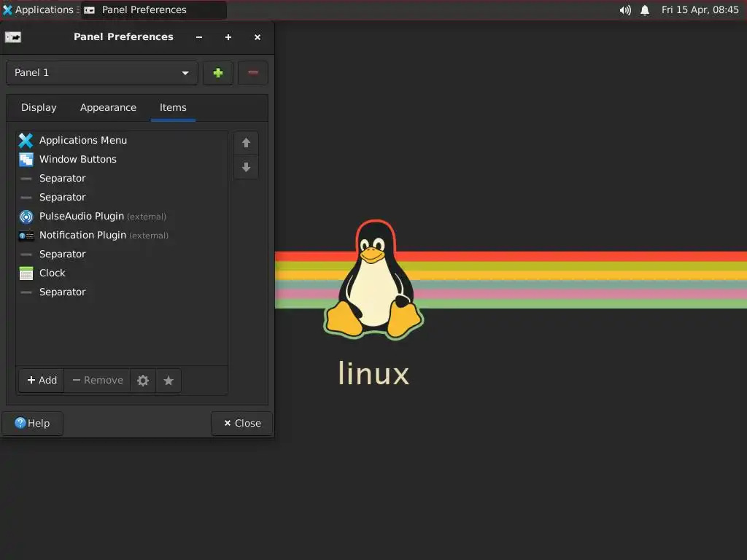Image resolution: width=747 pixels, height=560 pixels.
Task: Close window using titlebar X button
Action: (258, 37)
